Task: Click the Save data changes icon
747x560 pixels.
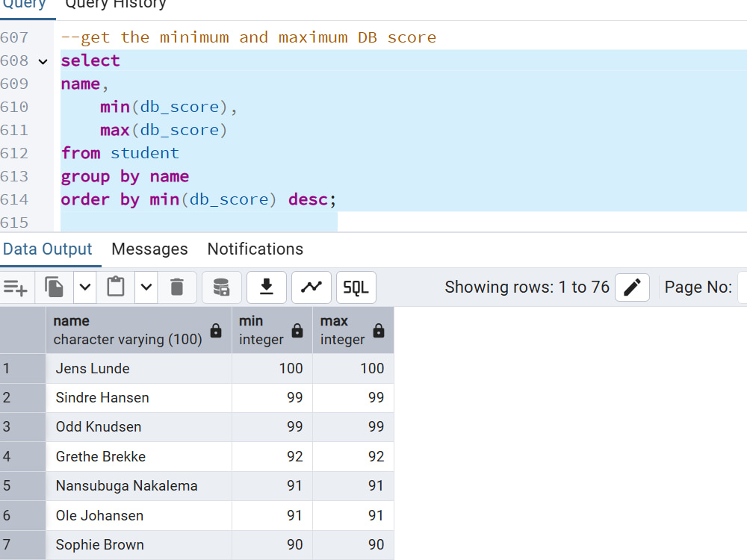Action: point(222,287)
